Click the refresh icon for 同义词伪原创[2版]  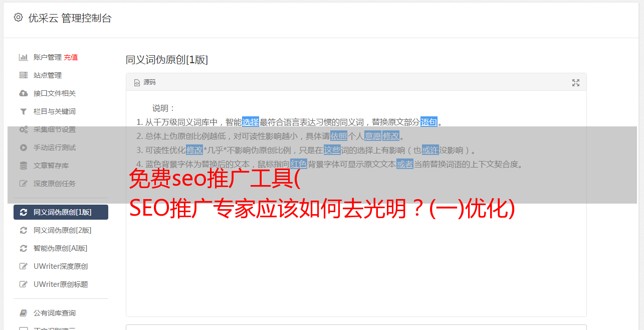pos(23,230)
